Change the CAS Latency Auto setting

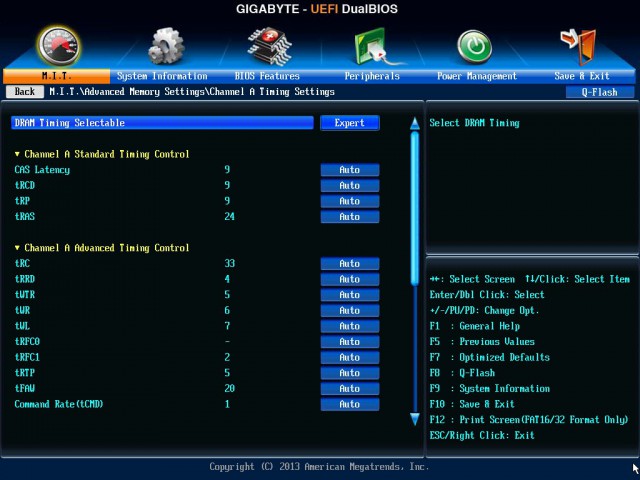pos(350,170)
